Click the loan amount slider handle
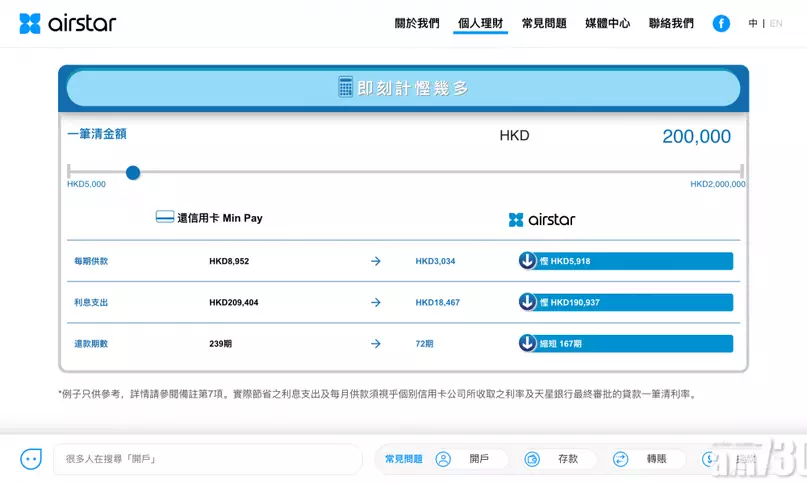The height and width of the screenshot is (484, 807). click(133, 172)
